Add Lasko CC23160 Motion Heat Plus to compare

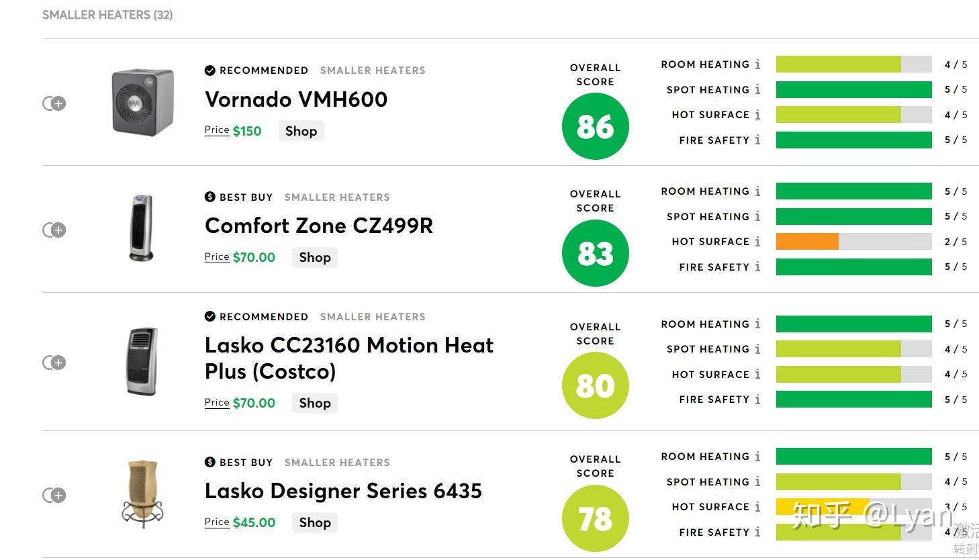[54, 363]
